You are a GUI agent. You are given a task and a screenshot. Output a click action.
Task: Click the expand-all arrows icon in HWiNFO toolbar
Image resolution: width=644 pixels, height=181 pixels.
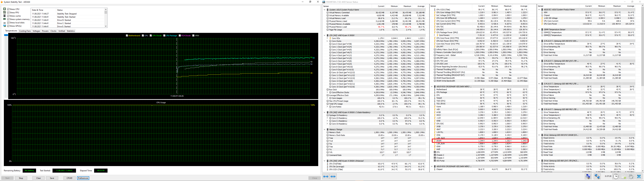(326, 176)
